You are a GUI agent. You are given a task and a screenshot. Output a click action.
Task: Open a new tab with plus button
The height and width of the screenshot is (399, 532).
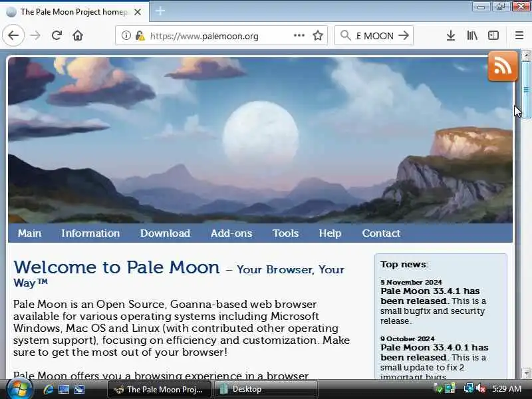[160, 11]
